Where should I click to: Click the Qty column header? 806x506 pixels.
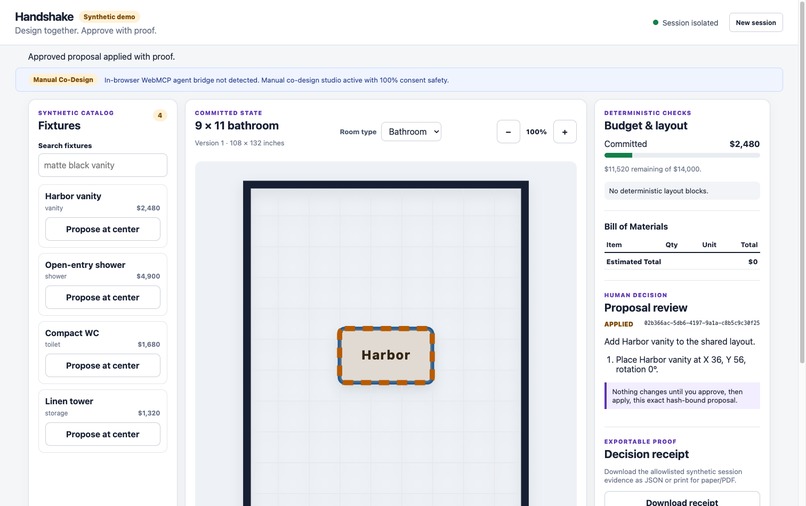click(x=671, y=245)
